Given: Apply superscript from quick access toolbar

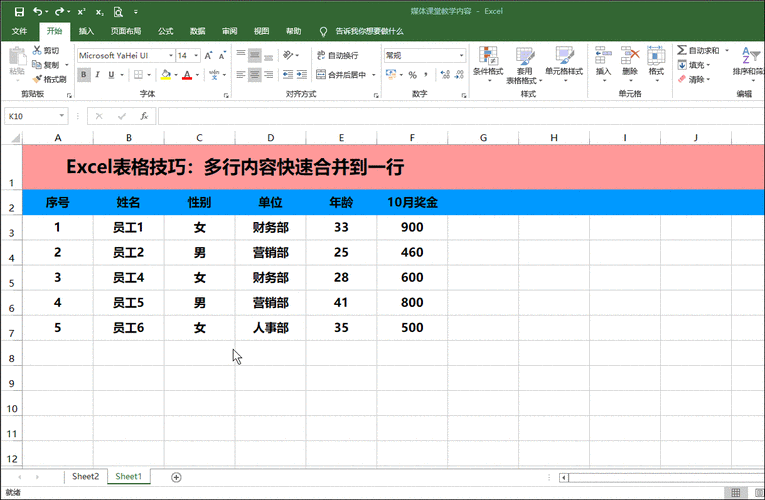Looking at the screenshot, I should point(81,12).
